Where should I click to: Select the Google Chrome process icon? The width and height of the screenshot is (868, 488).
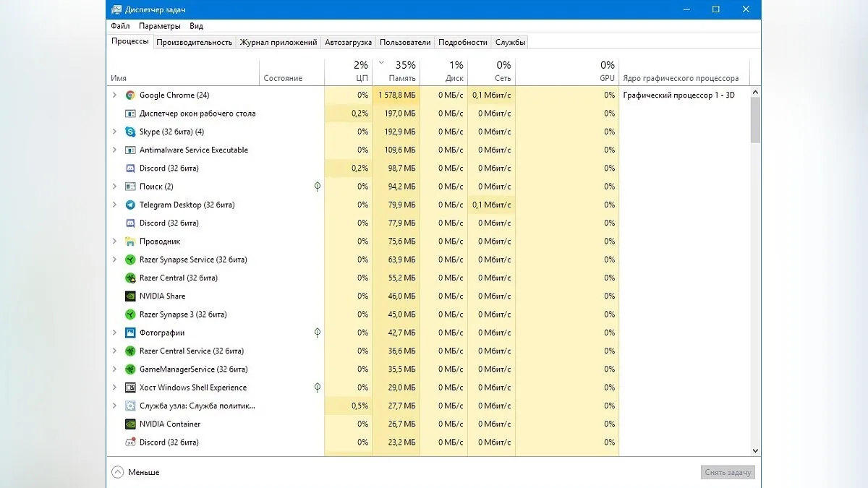point(130,95)
